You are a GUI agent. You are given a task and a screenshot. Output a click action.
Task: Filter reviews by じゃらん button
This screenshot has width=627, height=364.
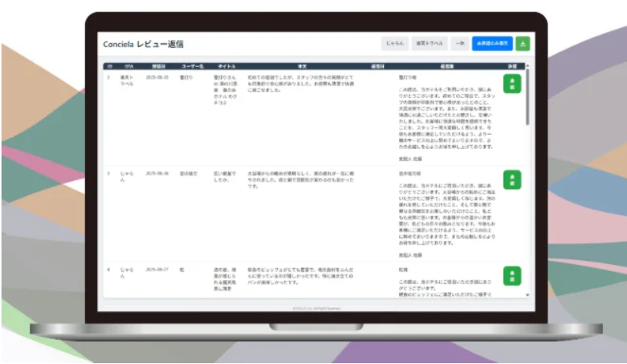[x=395, y=44]
